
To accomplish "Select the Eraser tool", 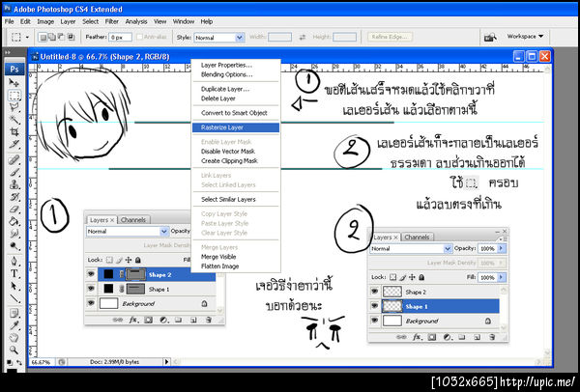I will point(14,209).
